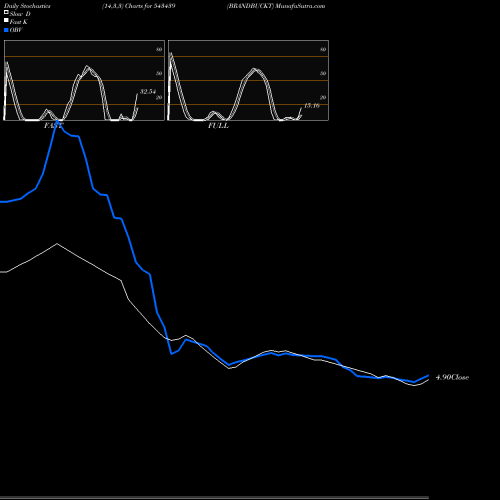Image resolution: width=500 pixels, height=500 pixels.
Task: Click the 'FAST' chart caption
Action: [54, 126]
